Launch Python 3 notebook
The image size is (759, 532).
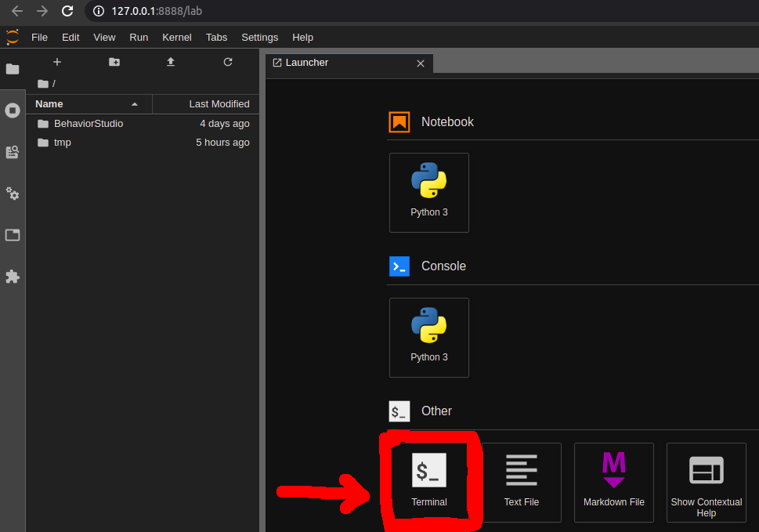pos(429,192)
